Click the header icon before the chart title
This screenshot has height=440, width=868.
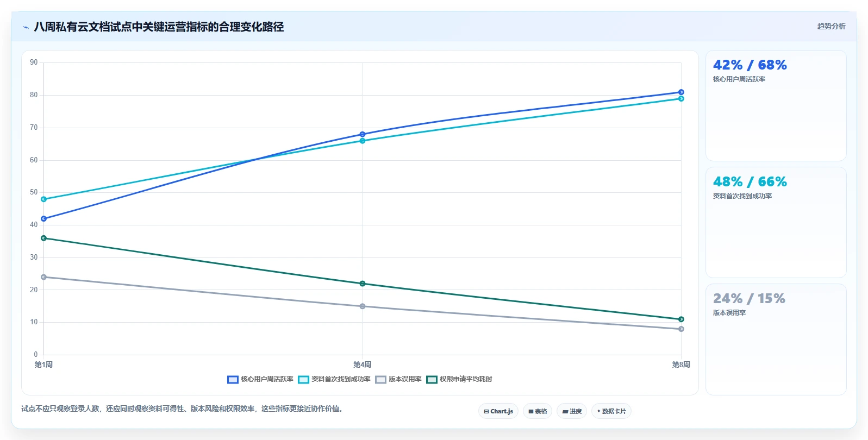pyautogui.click(x=26, y=27)
